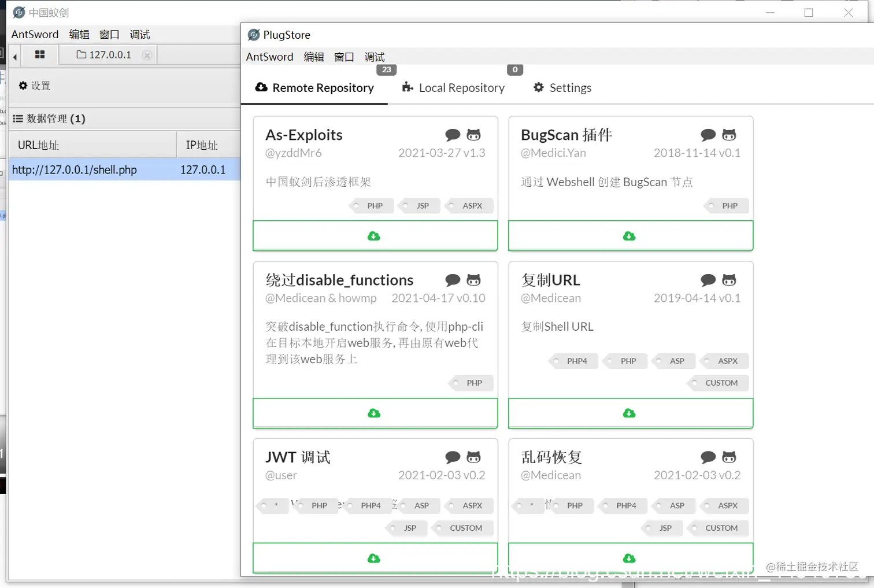Click the ASPX tag on As-Exploits card
Screen dimensions: 874x588
click(x=469, y=206)
